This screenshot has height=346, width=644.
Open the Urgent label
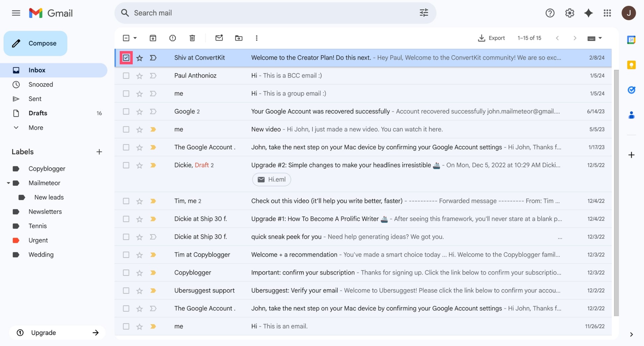38,240
